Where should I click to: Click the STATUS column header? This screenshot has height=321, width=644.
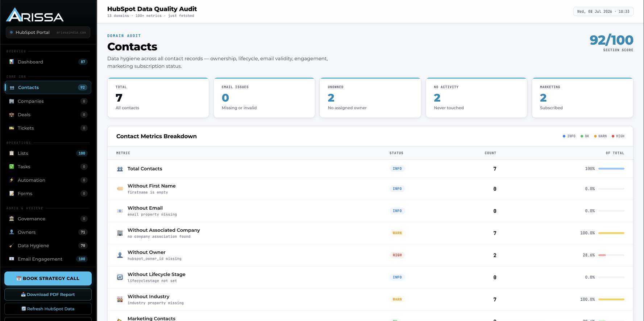(x=396, y=153)
